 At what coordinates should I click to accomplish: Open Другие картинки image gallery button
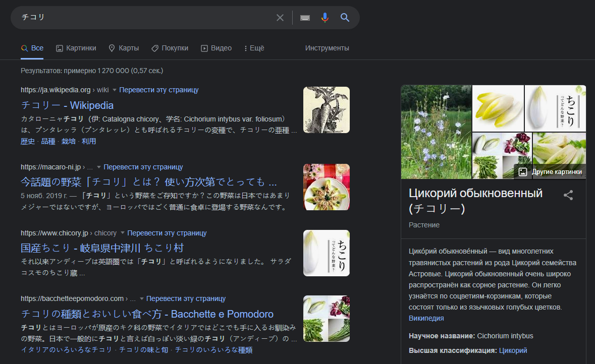(x=551, y=172)
